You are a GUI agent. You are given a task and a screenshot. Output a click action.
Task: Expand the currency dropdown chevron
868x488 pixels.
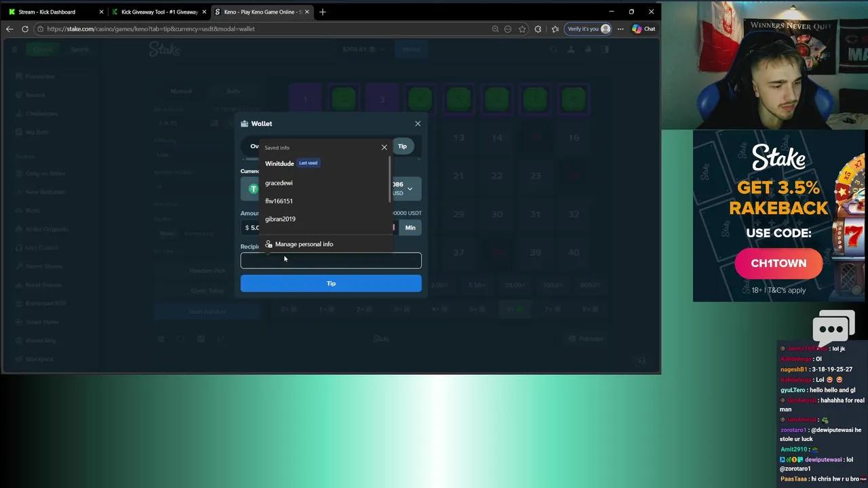[410, 189]
